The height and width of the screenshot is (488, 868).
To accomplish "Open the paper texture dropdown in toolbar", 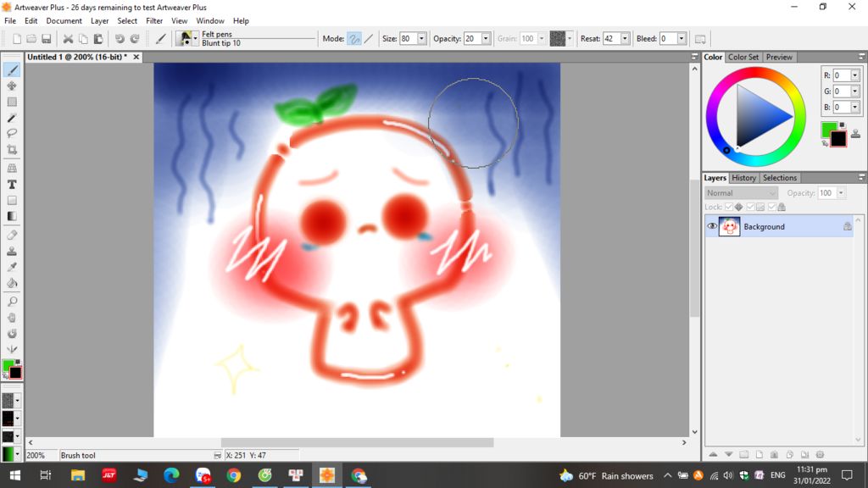I will 570,39.
